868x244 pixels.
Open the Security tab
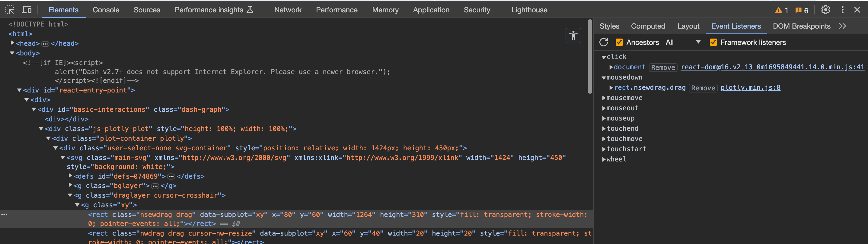(477, 10)
